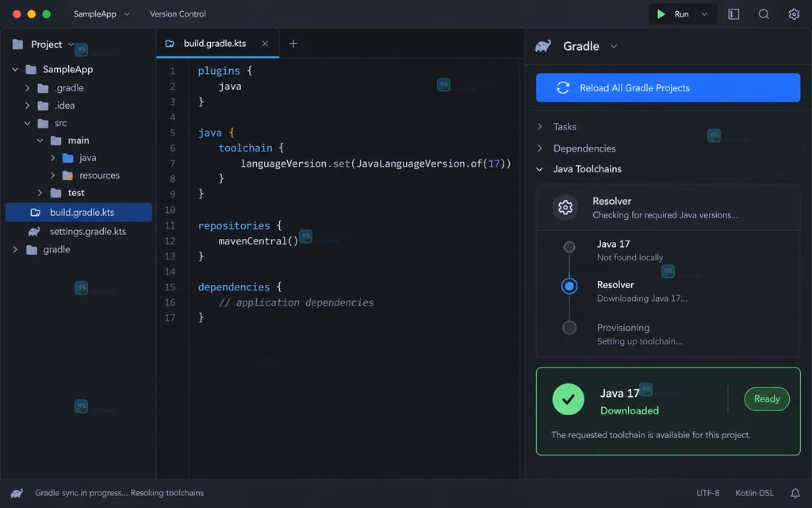Screen dimensions: 812x508
Task: Click the reload arrows icon
Action: [x=563, y=87]
